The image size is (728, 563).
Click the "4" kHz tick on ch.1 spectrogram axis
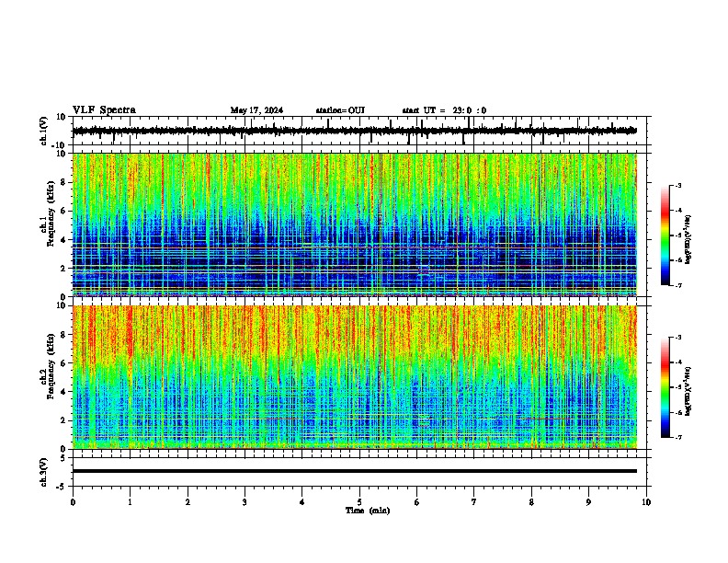63,240
